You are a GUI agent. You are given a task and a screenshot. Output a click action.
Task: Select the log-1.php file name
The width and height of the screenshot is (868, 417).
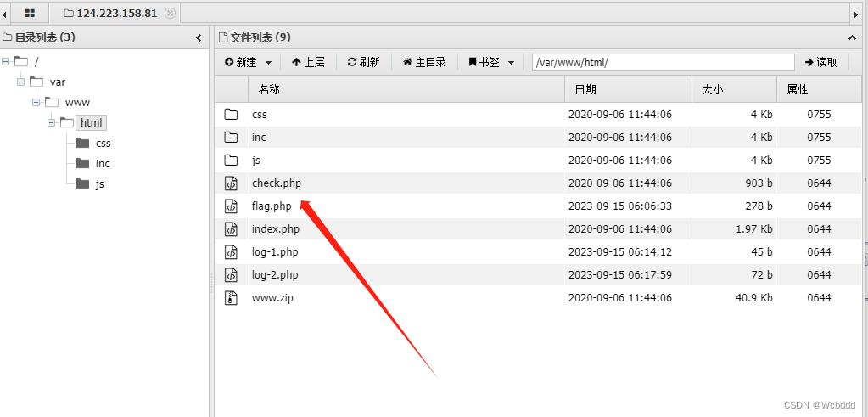coord(275,252)
